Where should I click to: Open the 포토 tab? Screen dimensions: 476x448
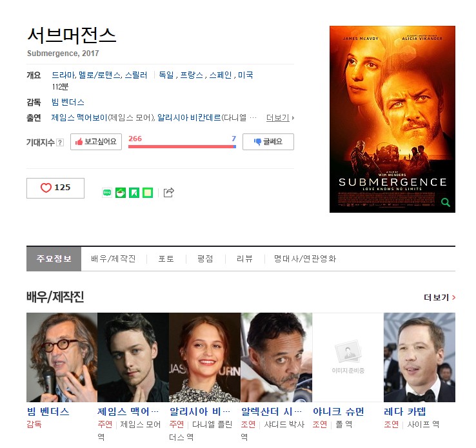[x=166, y=258]
